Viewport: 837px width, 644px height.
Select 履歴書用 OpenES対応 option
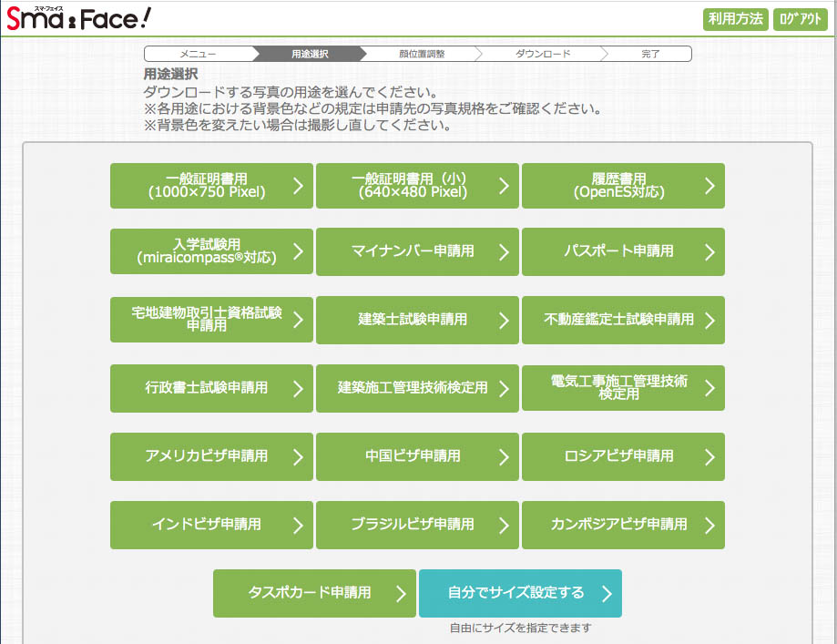[x=623, y=186]
